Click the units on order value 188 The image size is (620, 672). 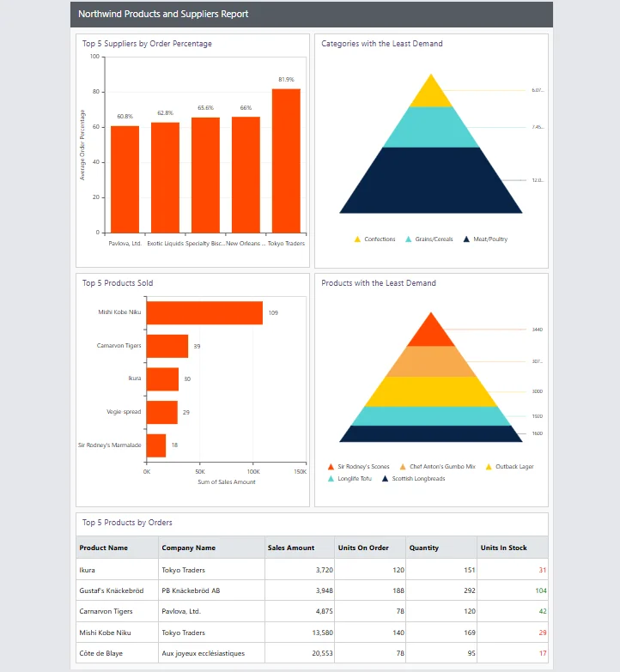click(398, 590)
